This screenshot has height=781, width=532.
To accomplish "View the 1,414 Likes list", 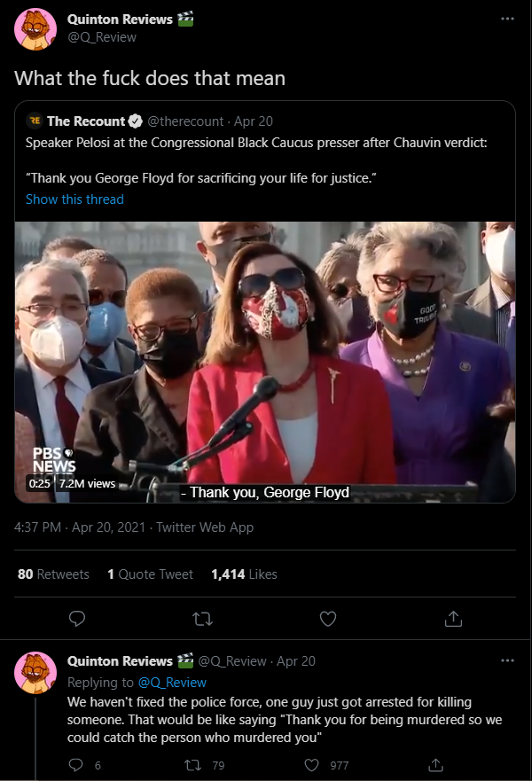I will point(244,574).
